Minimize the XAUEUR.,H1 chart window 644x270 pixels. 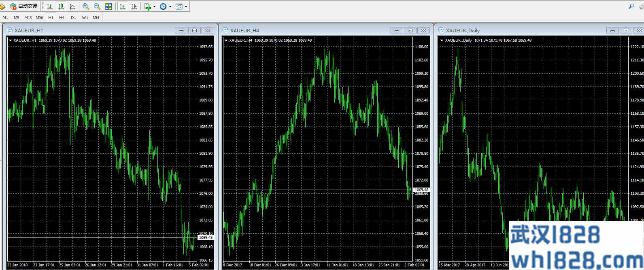(181, 31)
